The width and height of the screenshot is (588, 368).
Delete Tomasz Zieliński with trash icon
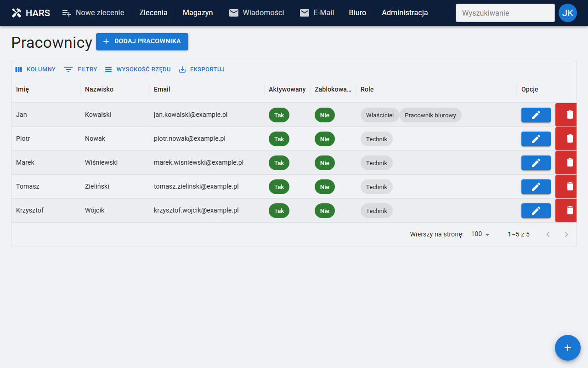coord(566,186)
